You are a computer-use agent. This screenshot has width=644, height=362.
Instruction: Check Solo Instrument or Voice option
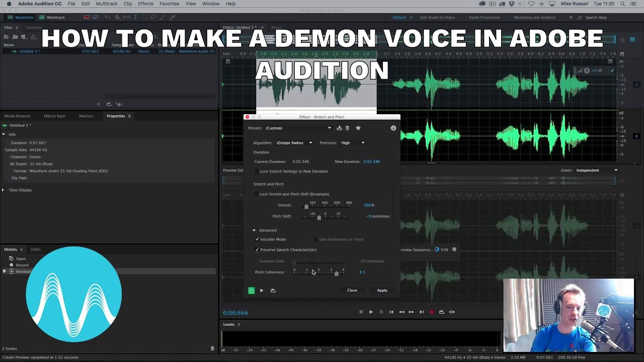coord(315,239)
